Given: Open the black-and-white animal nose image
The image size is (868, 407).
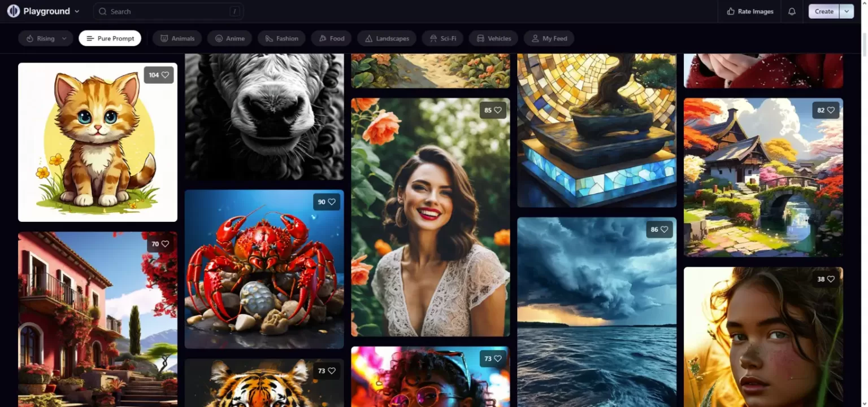Looking at the screenshot, I should 264,117.
